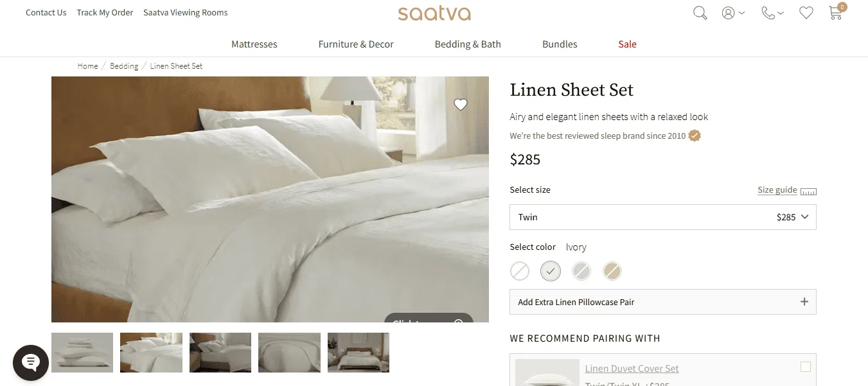The image size is (868, 386).
Task: Favorite product with heart on image
Action: coord(460,105)
